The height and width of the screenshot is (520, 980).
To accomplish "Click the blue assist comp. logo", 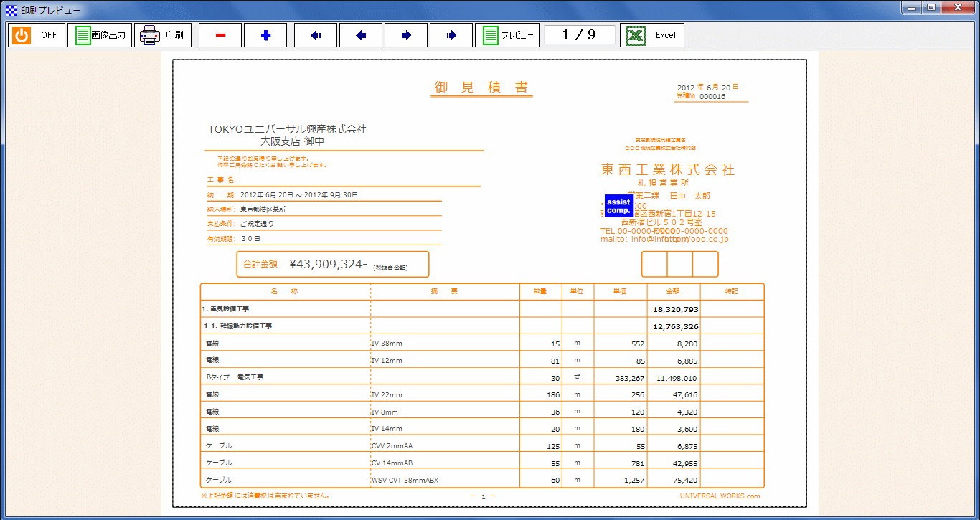I will coord(618,207).
